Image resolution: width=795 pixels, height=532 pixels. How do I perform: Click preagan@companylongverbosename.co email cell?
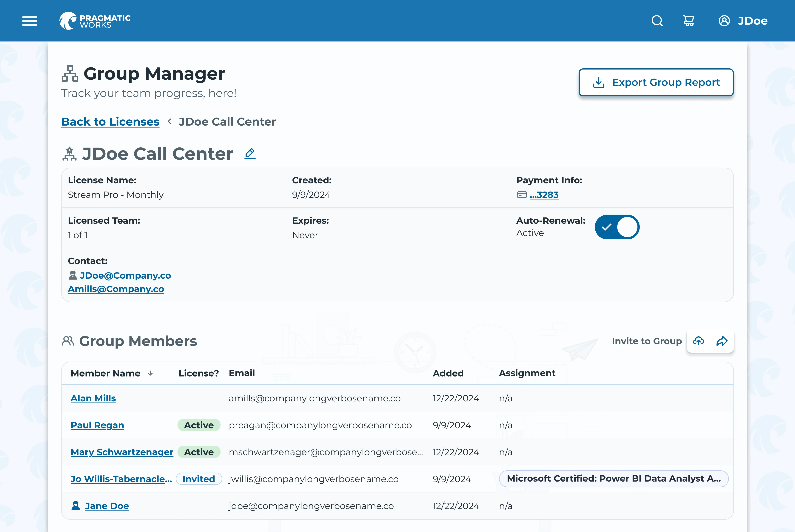[x=320, y=425]
